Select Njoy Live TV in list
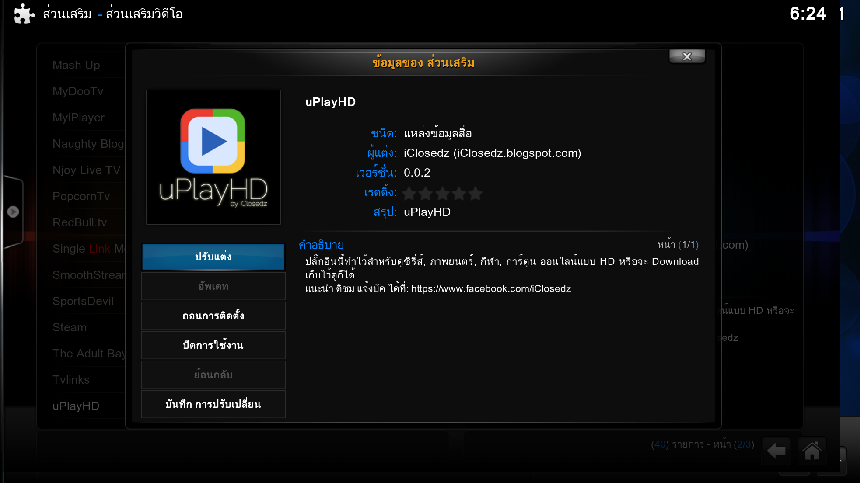Image resolution: width=861 pixels, height=491 pixels. 86,170
